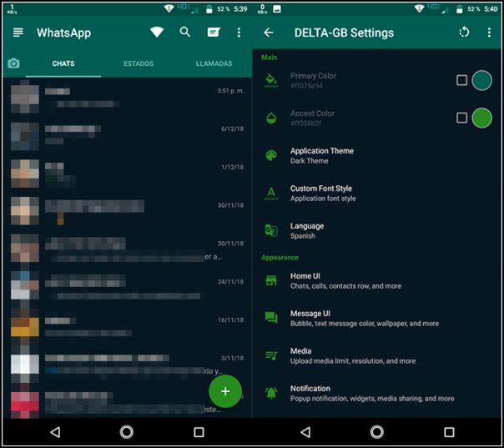Tap the Notification bell icon
The image size is (504, 448).
(x=271, y=393)
